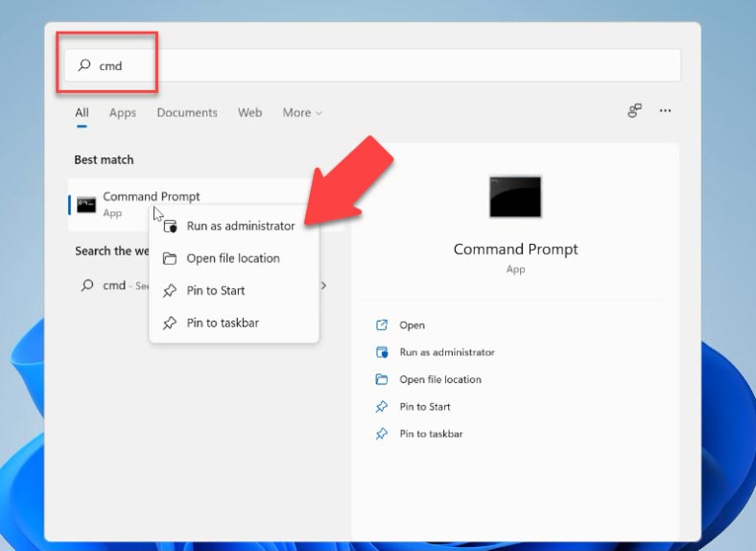This screenshot has height=551, width=756.
Task: Click magnifier icon beside cmd web suggestion
Action: [87, 285]
